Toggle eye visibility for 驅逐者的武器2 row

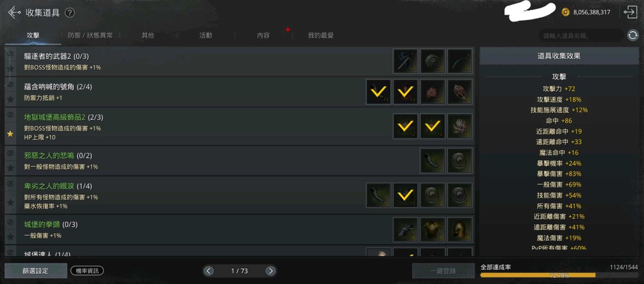click(x=10, y=53)
